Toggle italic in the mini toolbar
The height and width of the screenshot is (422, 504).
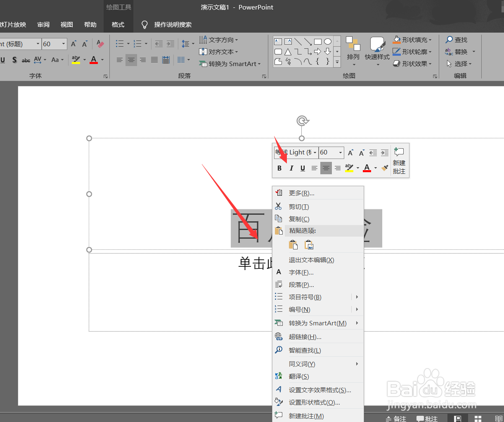(x=291, y=168)
